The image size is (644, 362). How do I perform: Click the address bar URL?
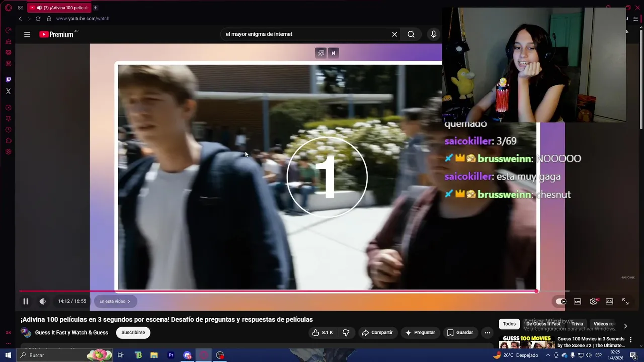point(83,19)
